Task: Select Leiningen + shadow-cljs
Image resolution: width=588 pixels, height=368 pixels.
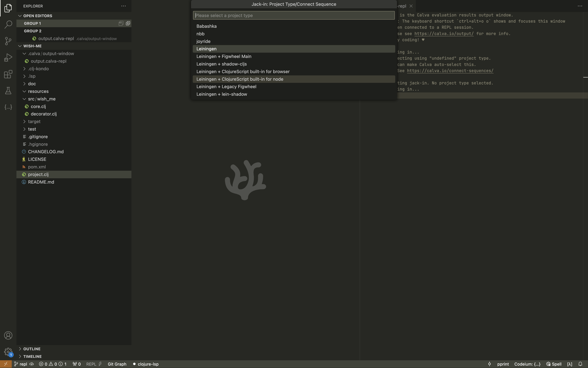Action: (294, 64)
